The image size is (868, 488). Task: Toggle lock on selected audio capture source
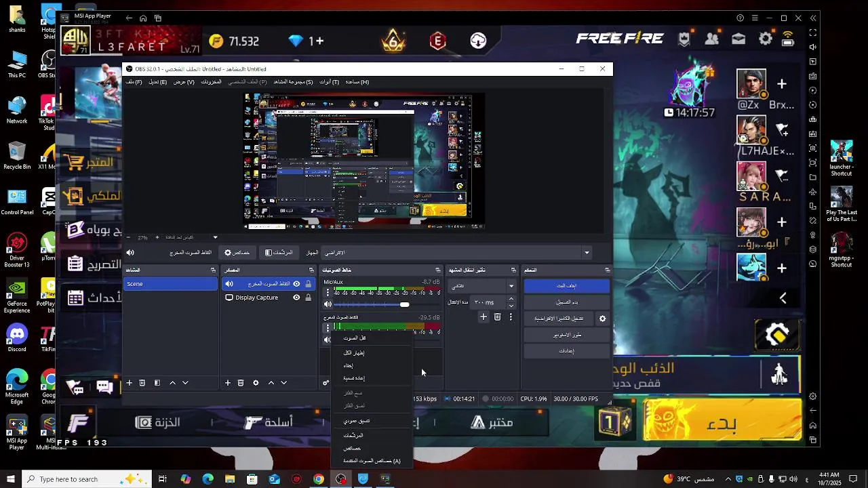309,284
